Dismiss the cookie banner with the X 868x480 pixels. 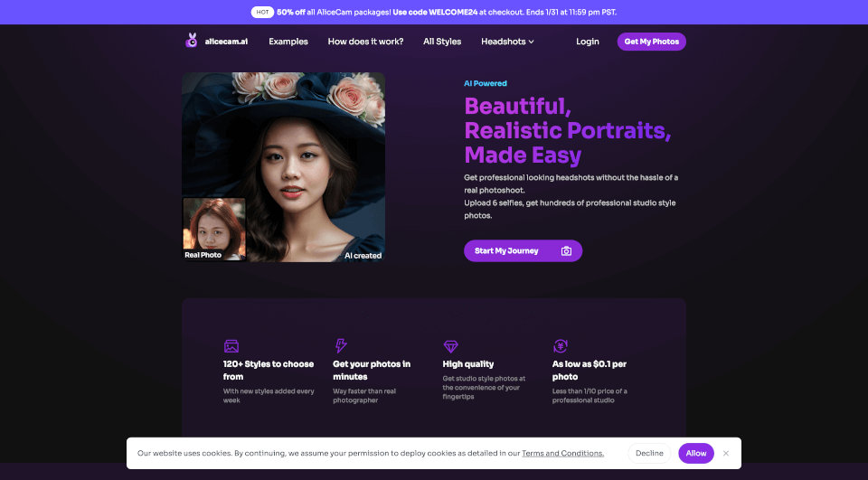[x=726, y=454]
